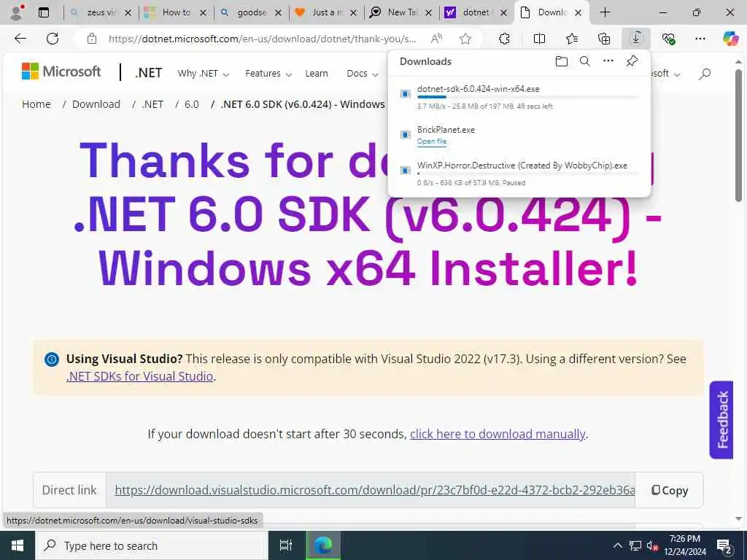Click dotnet-sdk download progress bar
The image size is (747, 560).
tap(528, 97)
